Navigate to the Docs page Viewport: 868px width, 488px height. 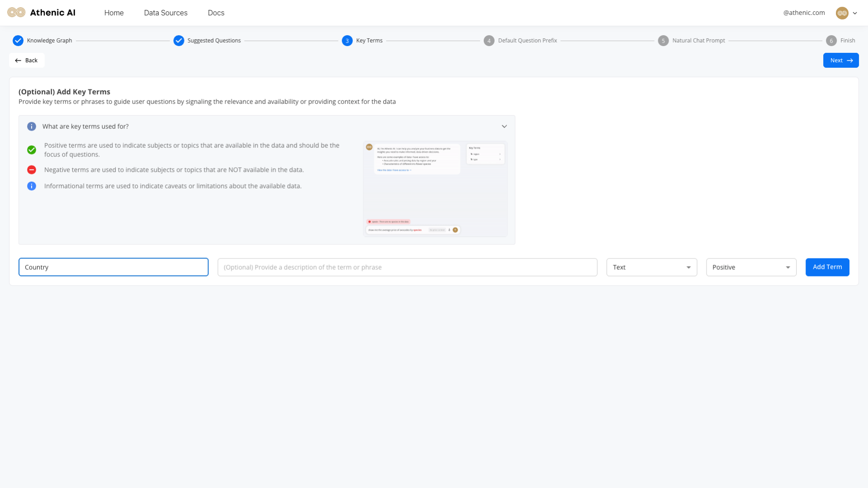(x=216, y=13)
